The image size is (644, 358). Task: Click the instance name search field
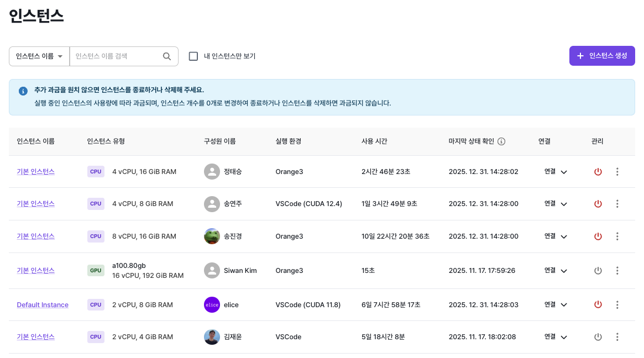tap(116, 56)
